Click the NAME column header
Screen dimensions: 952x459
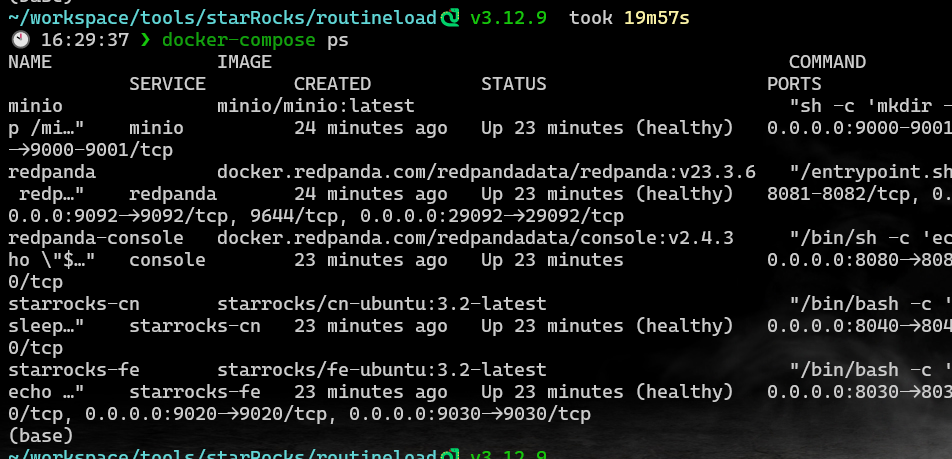[30, 62]
